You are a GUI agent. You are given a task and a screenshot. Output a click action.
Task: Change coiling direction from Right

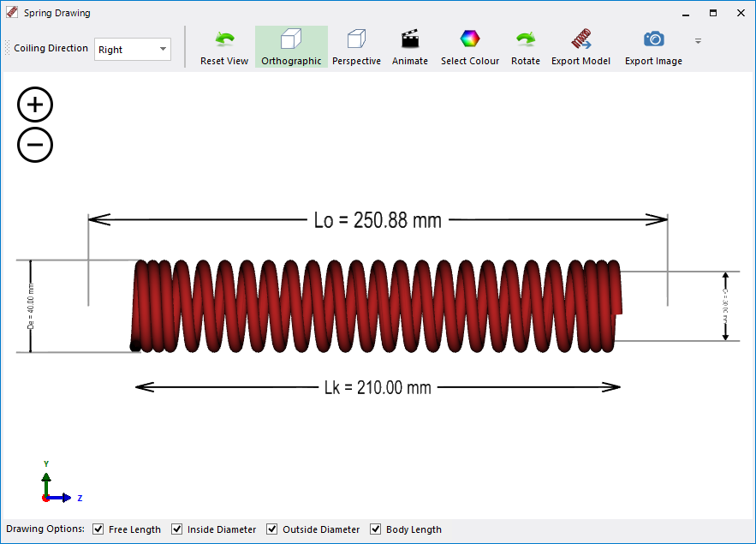(x=133, y=49)
